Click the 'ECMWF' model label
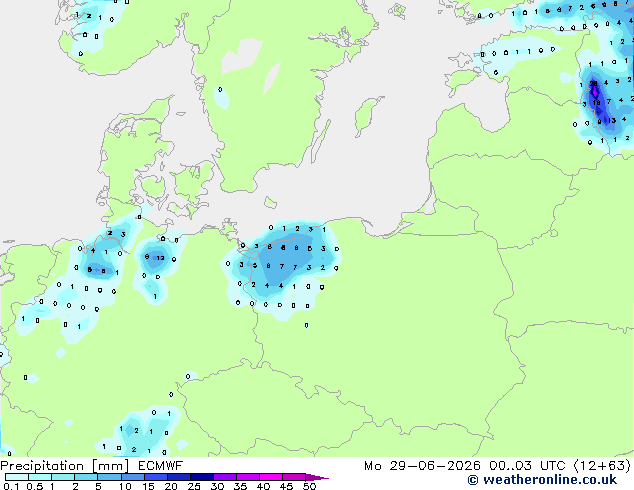The width and height of the screenshot is (634, 490). tap(161, 466)
